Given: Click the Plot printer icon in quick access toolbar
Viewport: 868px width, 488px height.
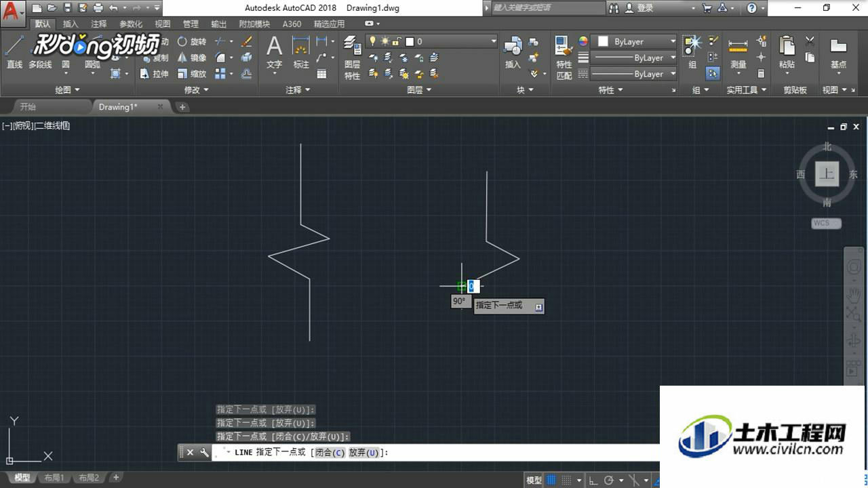Looking at the screenshot, I should click(98, 8).
